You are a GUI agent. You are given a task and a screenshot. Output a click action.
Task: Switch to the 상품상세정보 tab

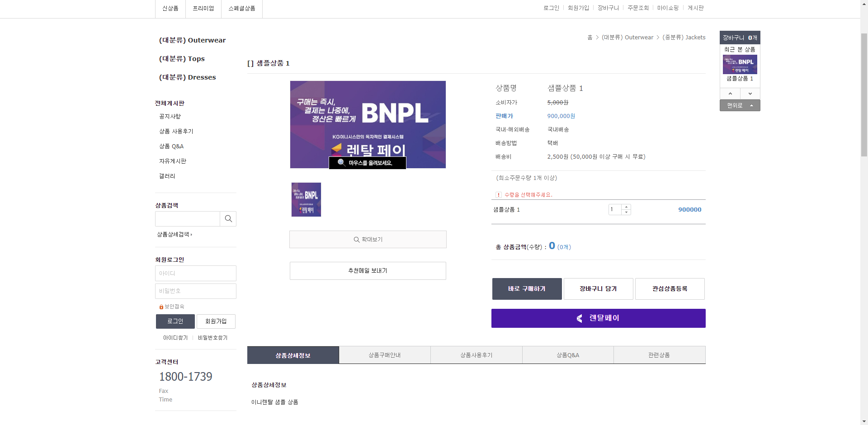[293, 355]
